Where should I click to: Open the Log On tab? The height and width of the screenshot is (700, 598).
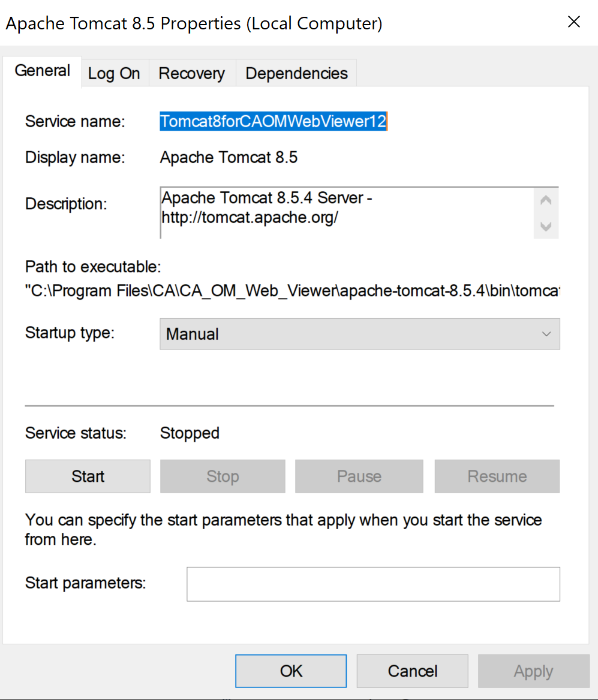tap(114, 74)
